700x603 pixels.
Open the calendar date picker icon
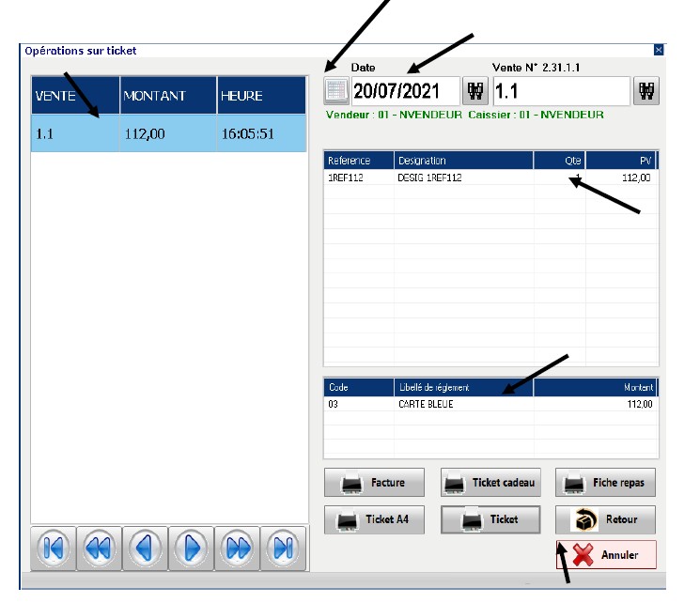click(335, 91)
